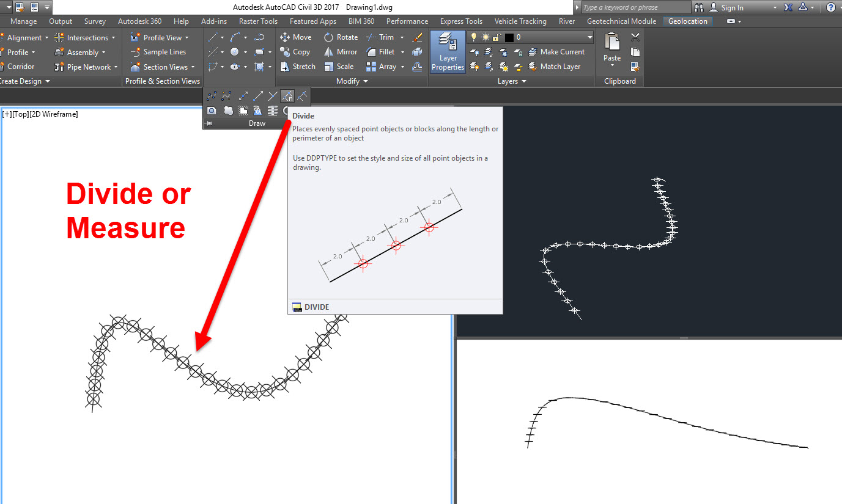The width and height of the screenshot is (842, 504).
Task: Activate the Rotate command
Action: click(341, 37)
